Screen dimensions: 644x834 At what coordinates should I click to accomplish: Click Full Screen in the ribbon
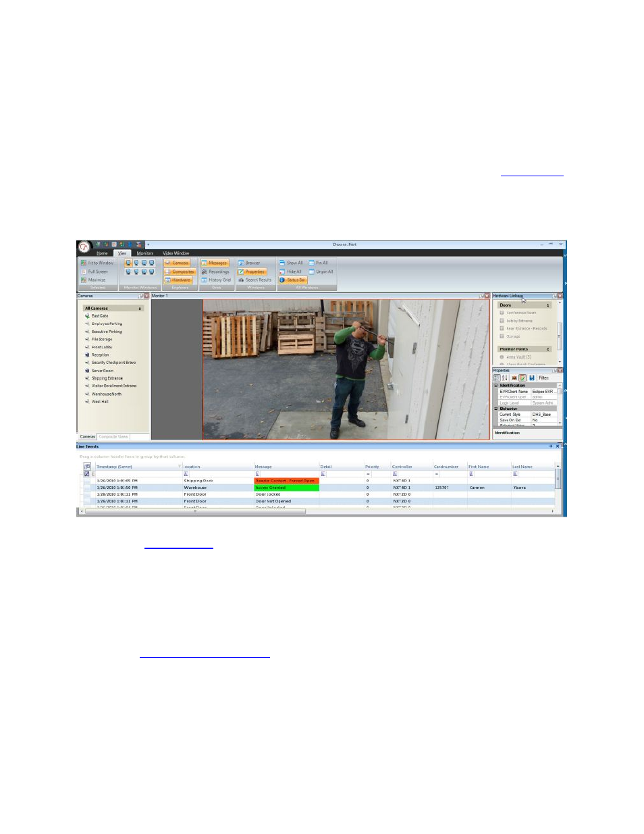pyautogui.click(x=94, y=271)
